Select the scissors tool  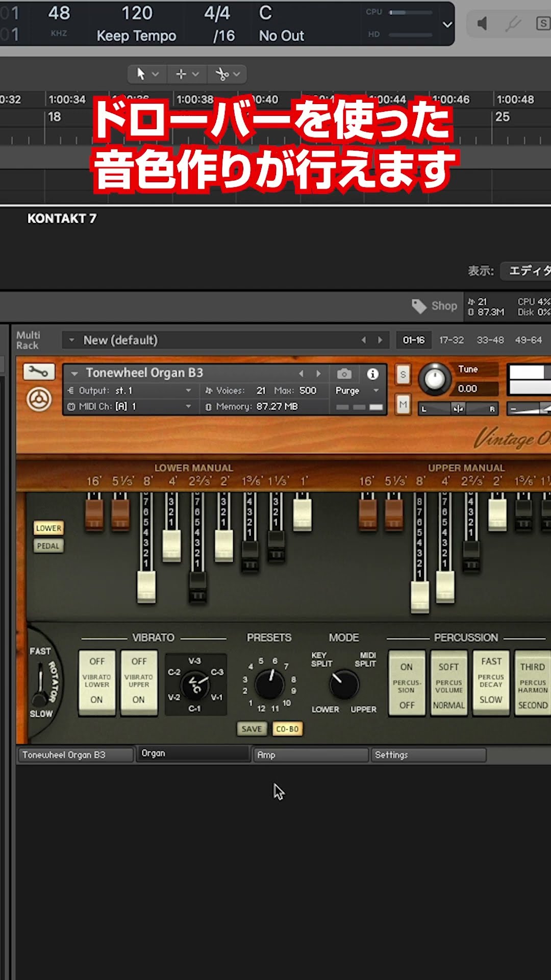coord(222,75)
